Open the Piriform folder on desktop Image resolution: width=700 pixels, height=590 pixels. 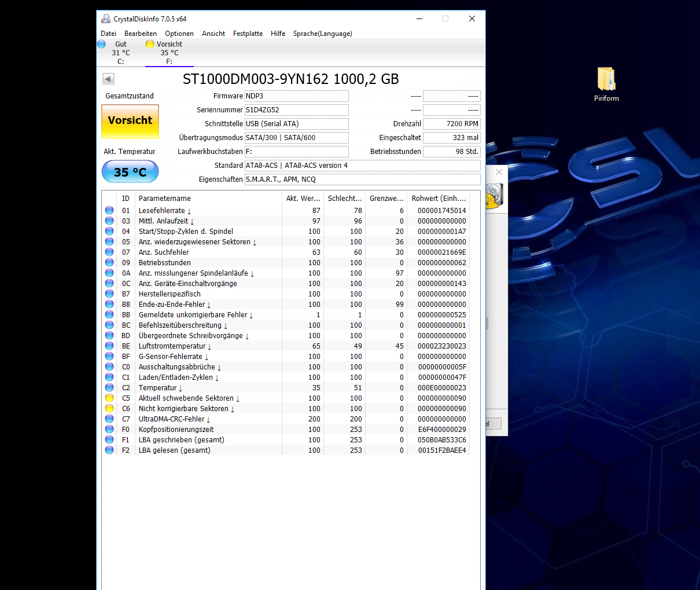606,85
